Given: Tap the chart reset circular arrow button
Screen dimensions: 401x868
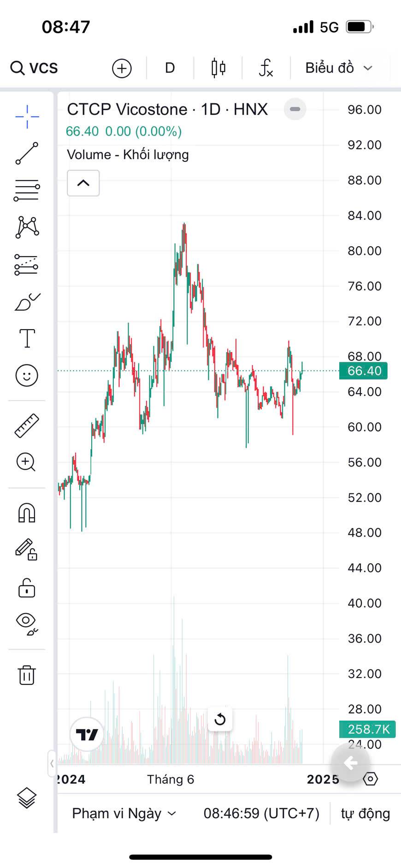Looking at the screenshot, I should 220,719.
